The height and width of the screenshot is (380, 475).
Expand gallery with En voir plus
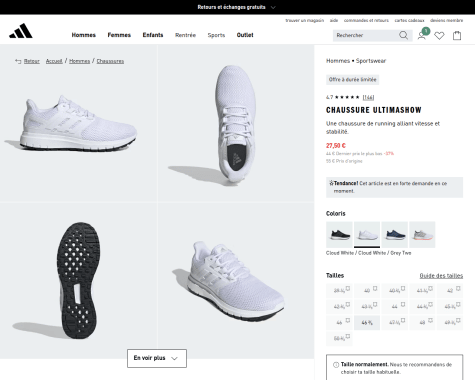(x=157, y=358)
